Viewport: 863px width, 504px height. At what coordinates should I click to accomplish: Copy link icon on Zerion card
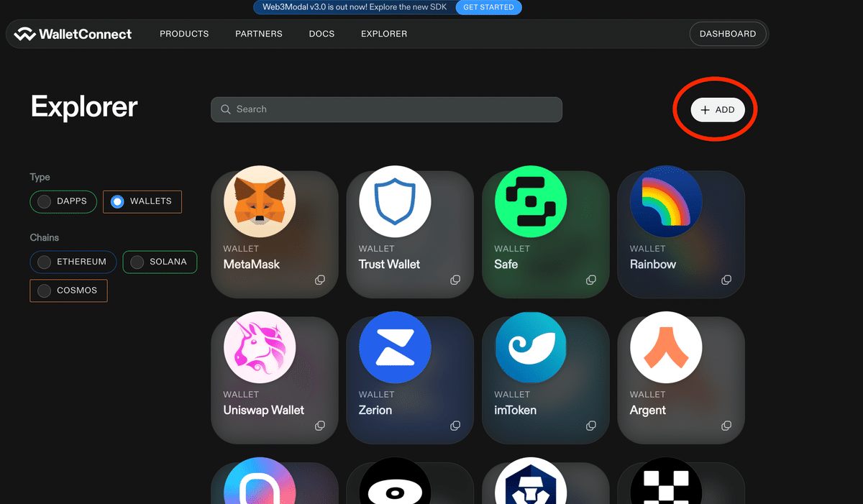click(455, 426)
